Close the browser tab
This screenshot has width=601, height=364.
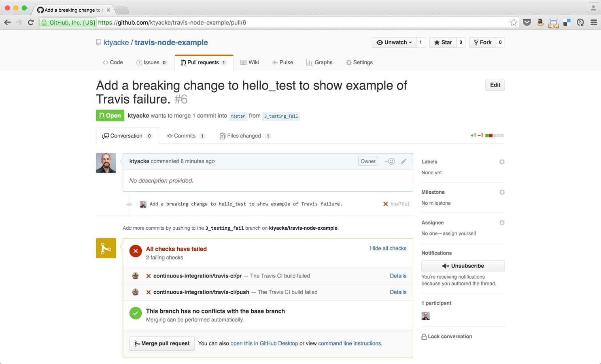[x=108, y=10]
